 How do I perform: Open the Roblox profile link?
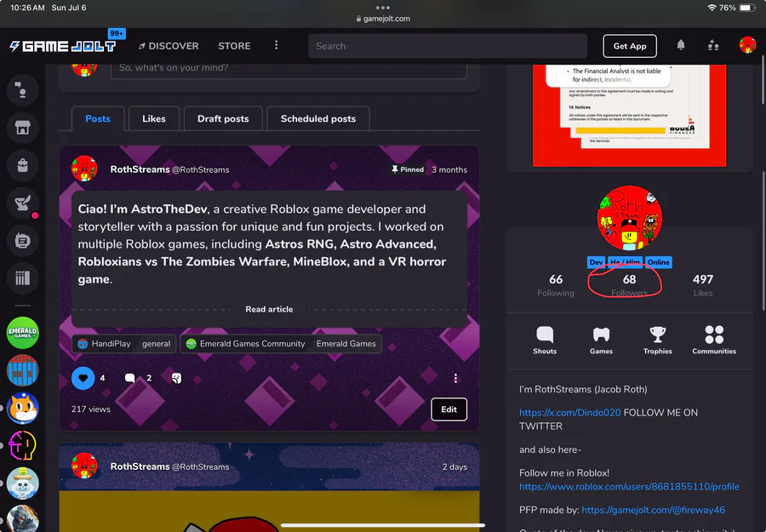tap(629, 487)
